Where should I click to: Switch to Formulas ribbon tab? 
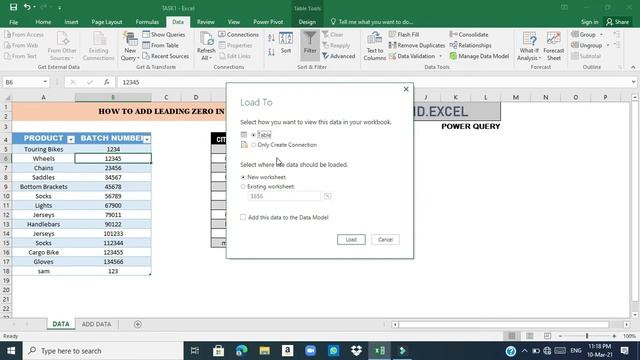pyautogui.click(x=147, y=22)
